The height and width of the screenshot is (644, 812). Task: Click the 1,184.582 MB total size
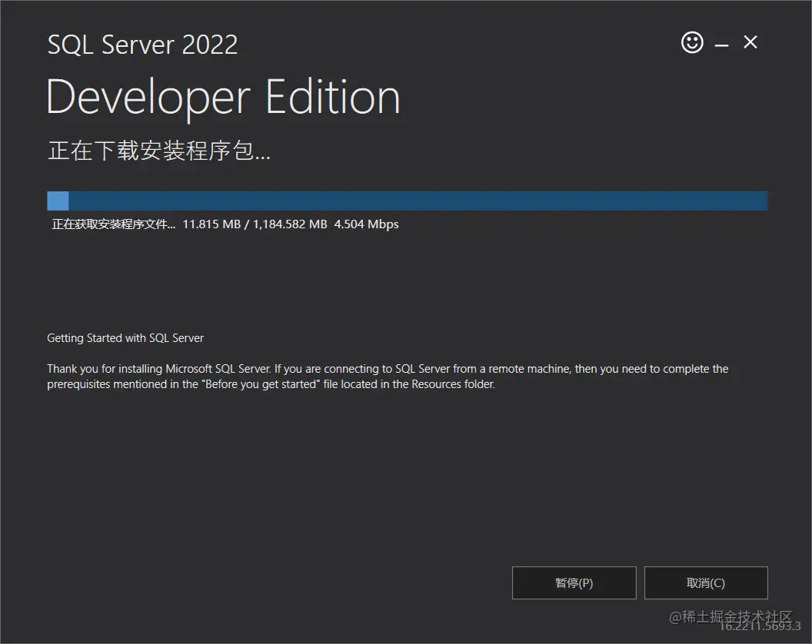pos(290,224)
